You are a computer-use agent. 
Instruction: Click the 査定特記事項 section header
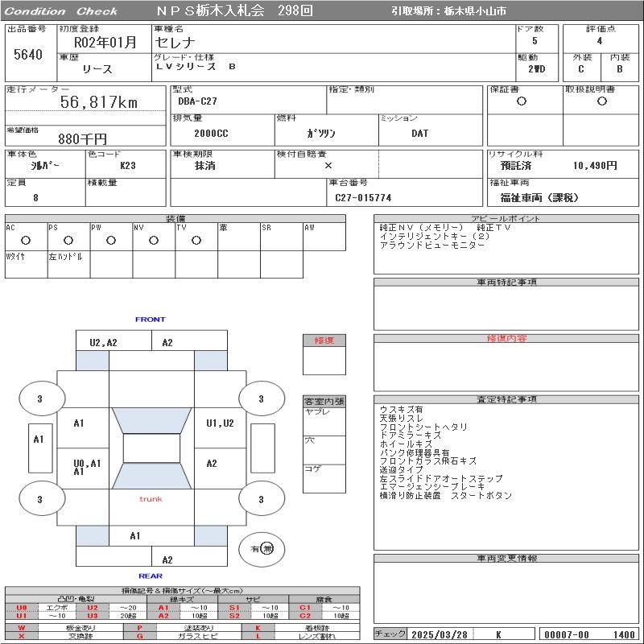point(506,399)
